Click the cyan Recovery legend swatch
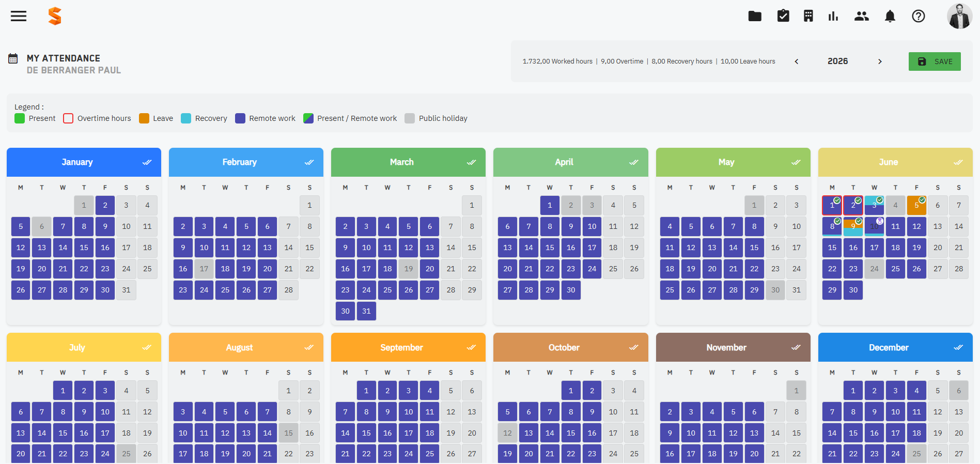Viewport: 980px width, 464px height. [186, 118]
